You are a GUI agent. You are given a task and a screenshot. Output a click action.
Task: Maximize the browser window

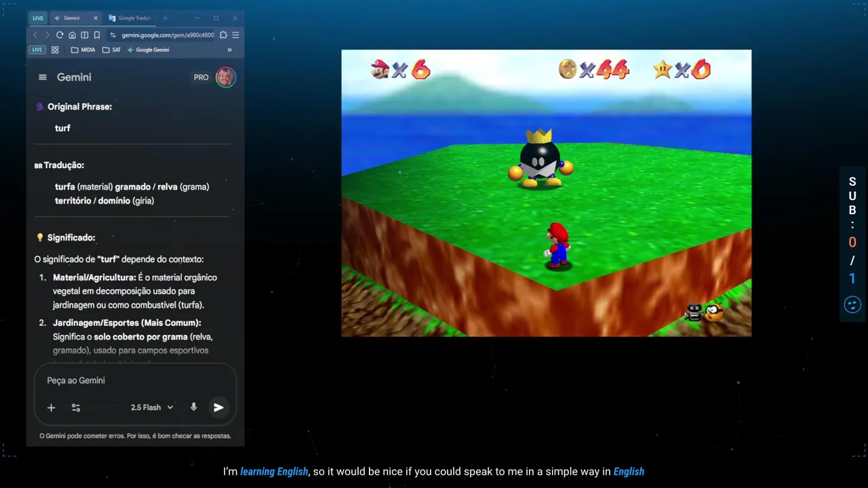(x=216, y=18)
